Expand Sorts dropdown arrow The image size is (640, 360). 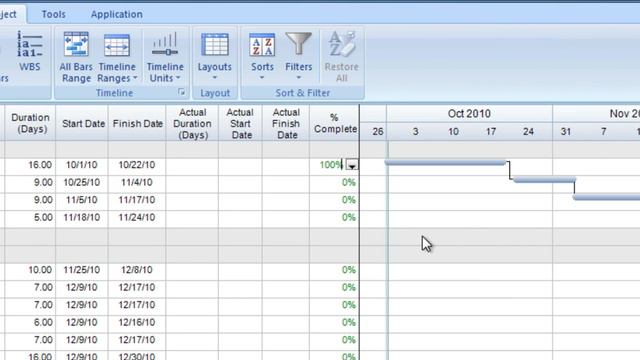[x=262, y=78]
